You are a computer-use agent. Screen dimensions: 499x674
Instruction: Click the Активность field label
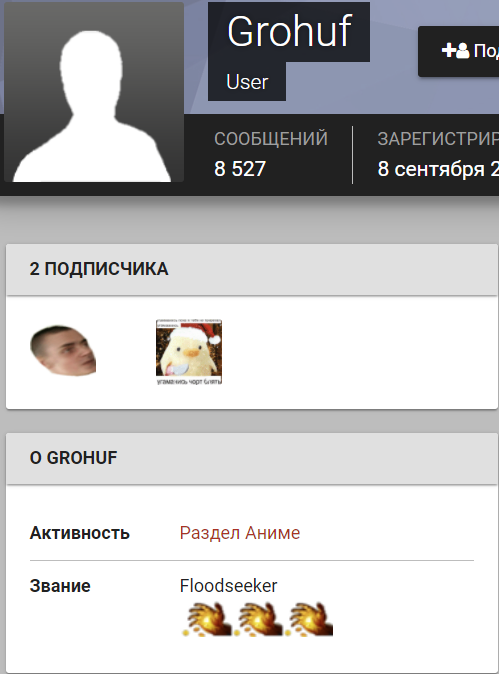coord(80,533)
